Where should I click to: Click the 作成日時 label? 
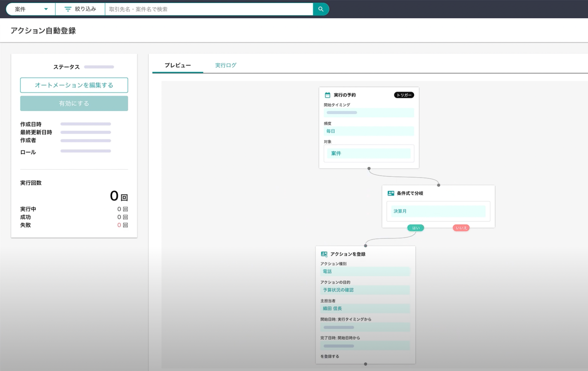point(31,124)
